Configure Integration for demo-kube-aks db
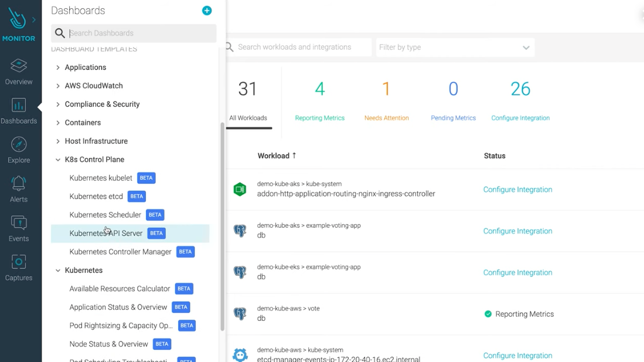This screenshot has height=362, width=644. point(517,231)
